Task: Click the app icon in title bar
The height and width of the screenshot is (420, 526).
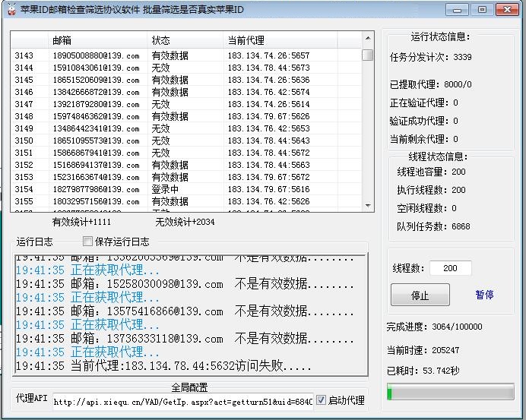Action: pos(9,10)
